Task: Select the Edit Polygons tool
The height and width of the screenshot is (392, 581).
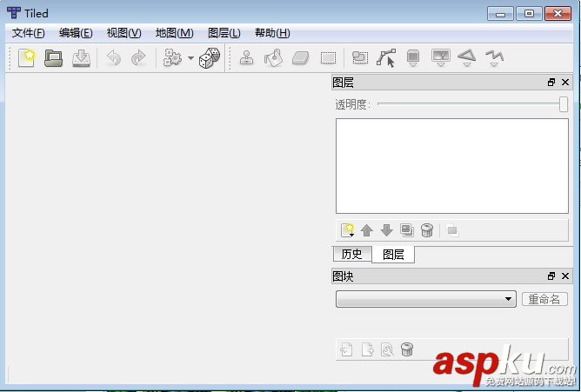Action: coord(386,58)
